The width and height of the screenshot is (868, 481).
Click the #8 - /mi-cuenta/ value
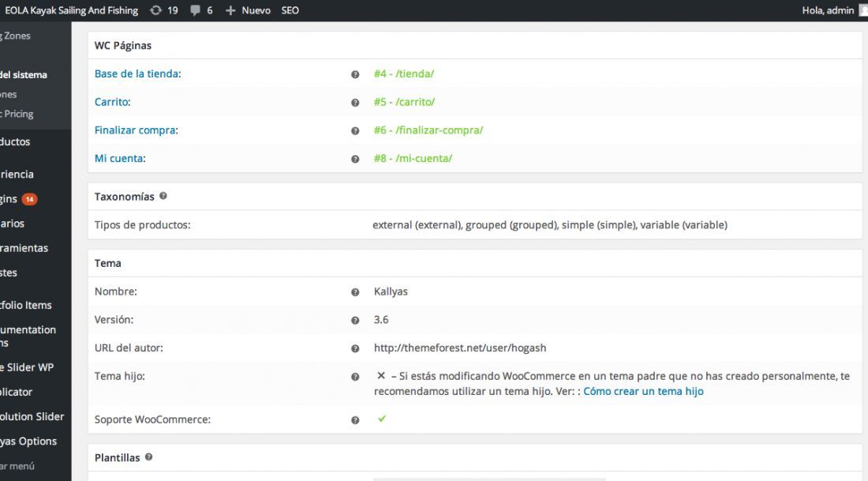413,159
